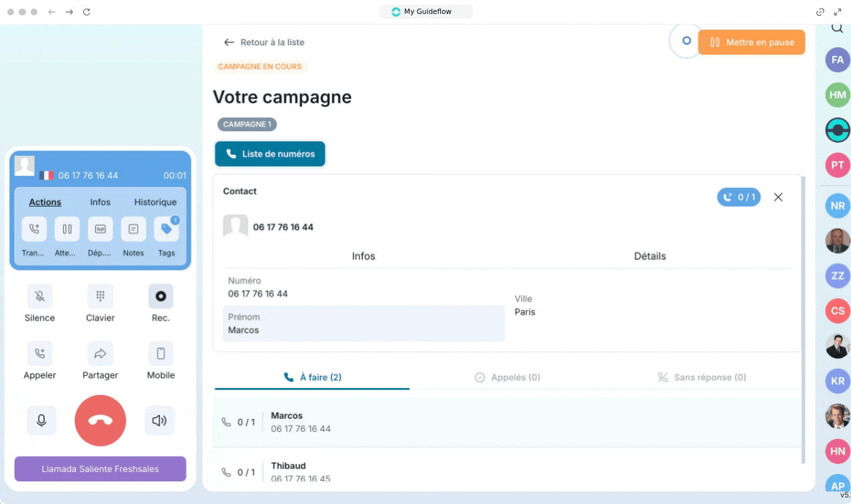This screenshot has height=504, width=851.
Task: Click the Appeler add-call icon
Action: (39, 354)
